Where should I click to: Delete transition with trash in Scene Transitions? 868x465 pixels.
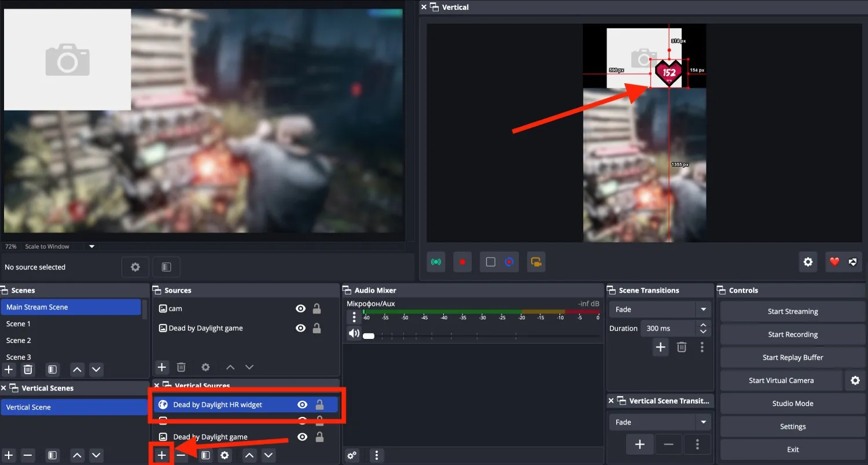point(682,347)
